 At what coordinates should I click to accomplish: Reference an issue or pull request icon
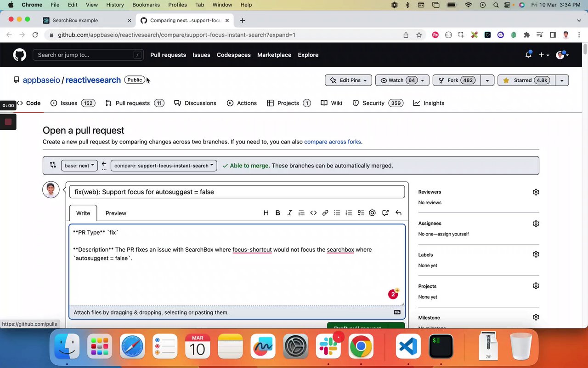[x=385, y=213]
